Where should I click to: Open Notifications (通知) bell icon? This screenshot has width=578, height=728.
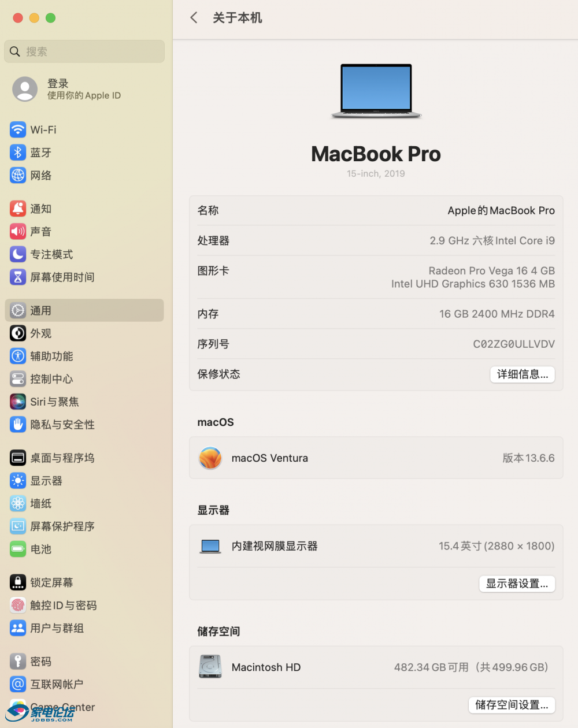(x=18, y=209)
